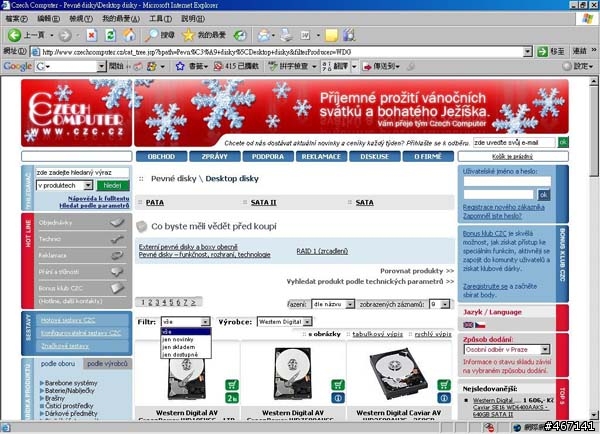Print the page with printer icon
600x434 pixels.
286,35
